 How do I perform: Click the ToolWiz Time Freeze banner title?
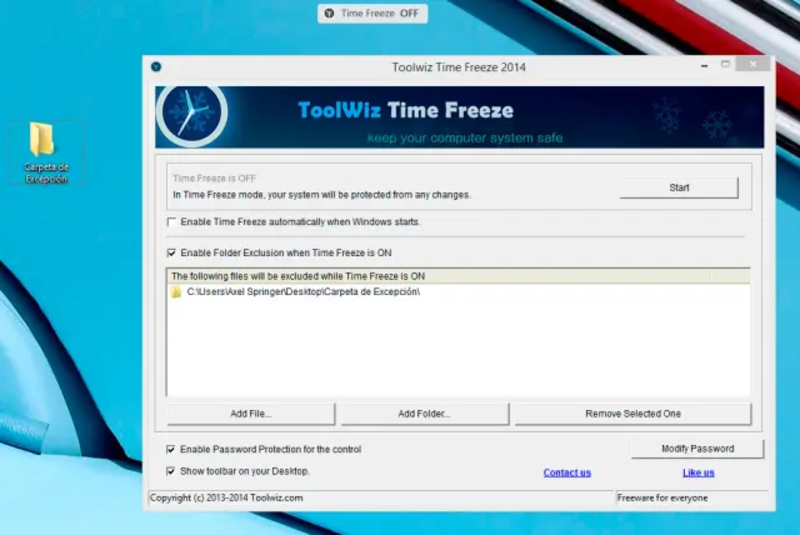coord(406,110)
